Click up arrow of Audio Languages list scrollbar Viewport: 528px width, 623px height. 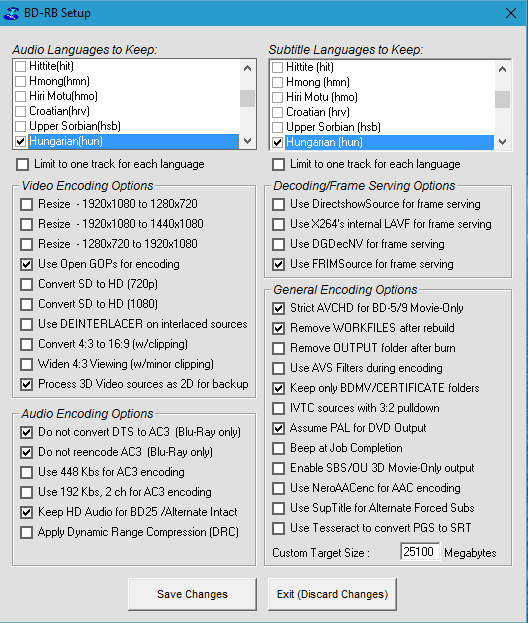248,68
